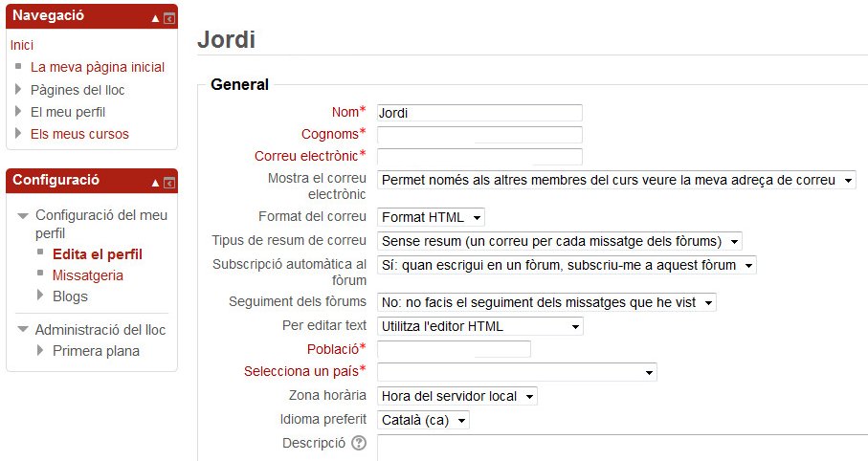Collapse the Navegació block
Image resolution: width=868 pixels, height=461 pixels.
click(156, 18)
